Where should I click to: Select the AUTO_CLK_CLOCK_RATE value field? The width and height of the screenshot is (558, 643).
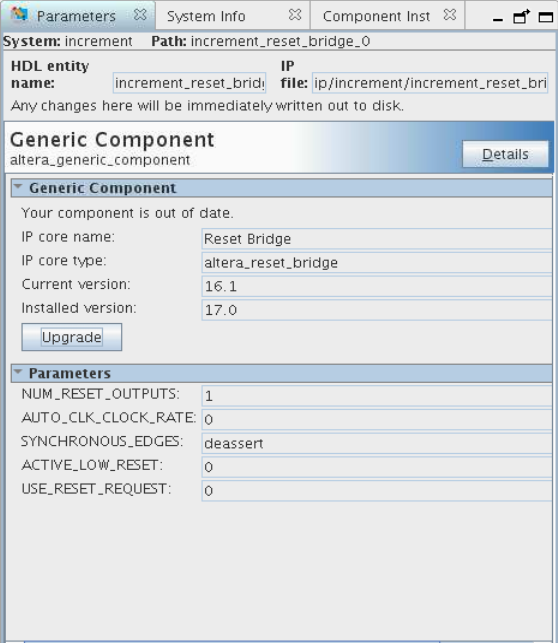376,420
